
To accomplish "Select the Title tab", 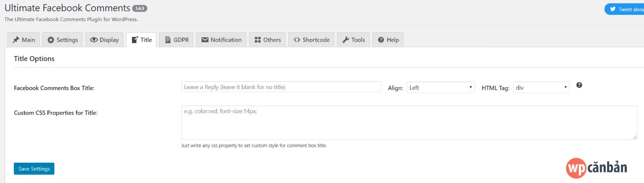I will (141, 40).
